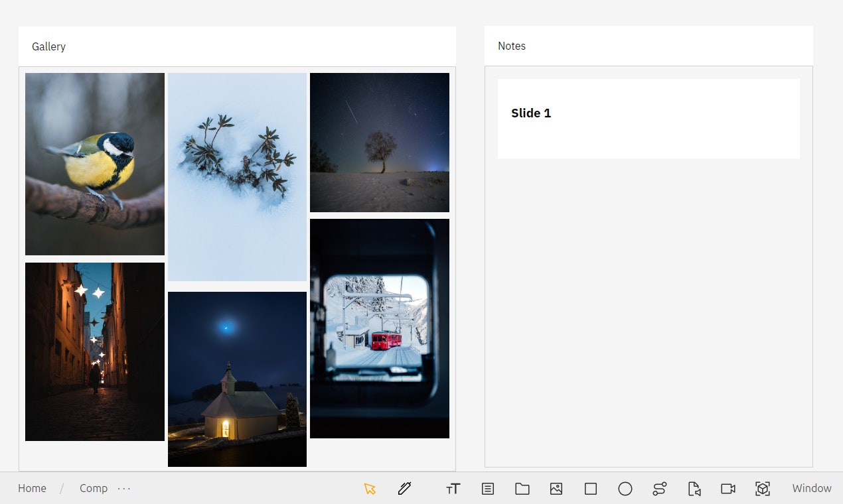Select the red train window photo

tap(380, 328)
